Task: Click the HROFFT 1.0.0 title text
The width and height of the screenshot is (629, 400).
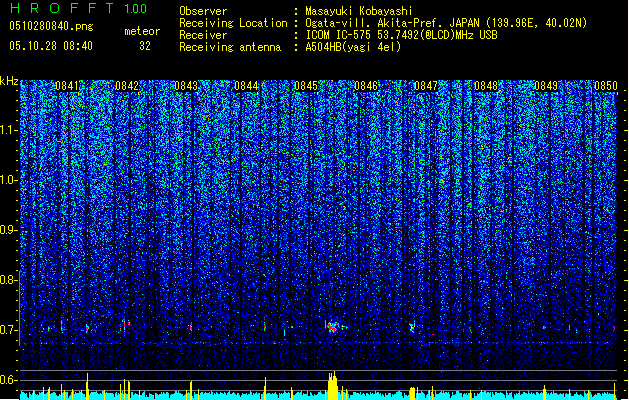Action: coord(78,8)
